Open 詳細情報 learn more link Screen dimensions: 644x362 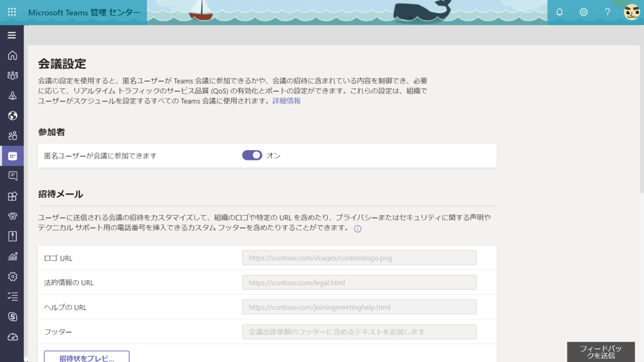click(287, 101)
